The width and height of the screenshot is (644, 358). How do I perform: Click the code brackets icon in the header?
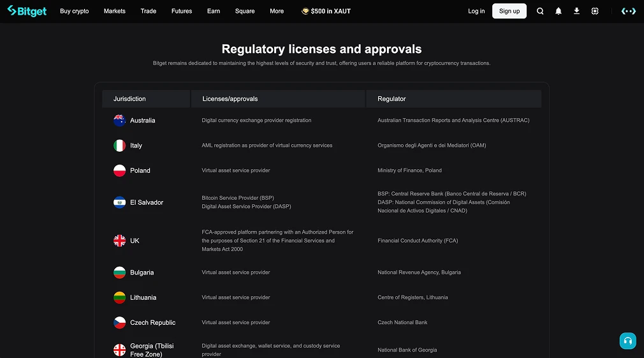629,11
